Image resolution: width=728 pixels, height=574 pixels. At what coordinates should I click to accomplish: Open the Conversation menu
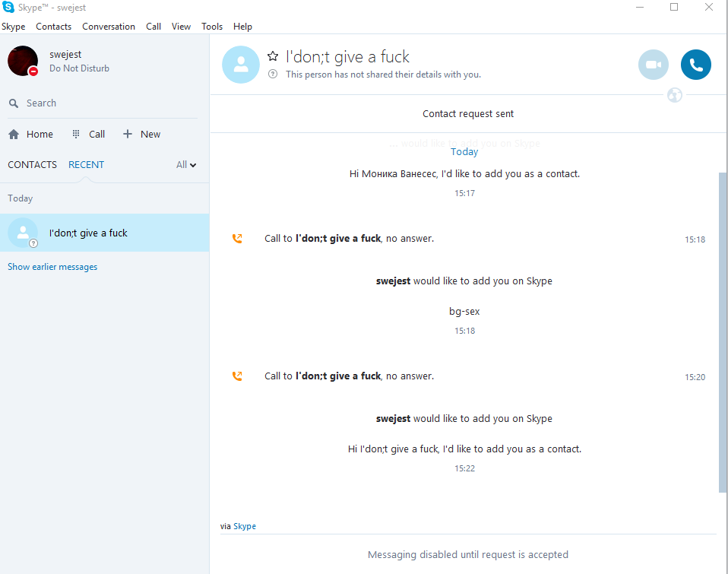pos(109,27)
